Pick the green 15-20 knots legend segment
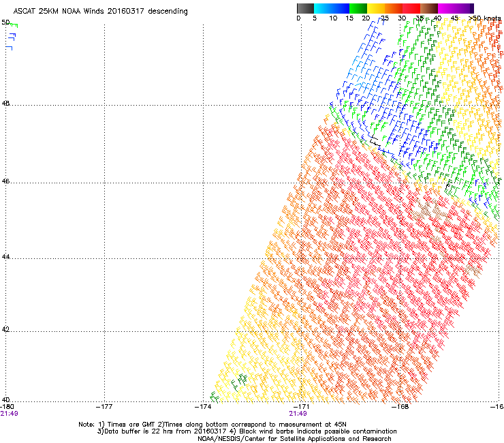The height and width of the screenshot is (443, 504). tap(358, 8)
